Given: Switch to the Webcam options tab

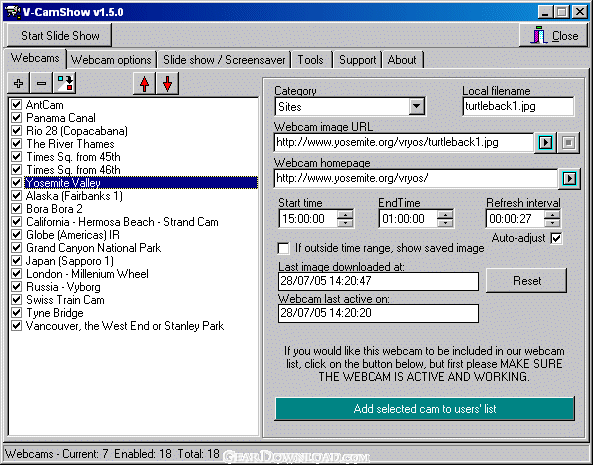Looking at the screenshot, I should (111, 60).
